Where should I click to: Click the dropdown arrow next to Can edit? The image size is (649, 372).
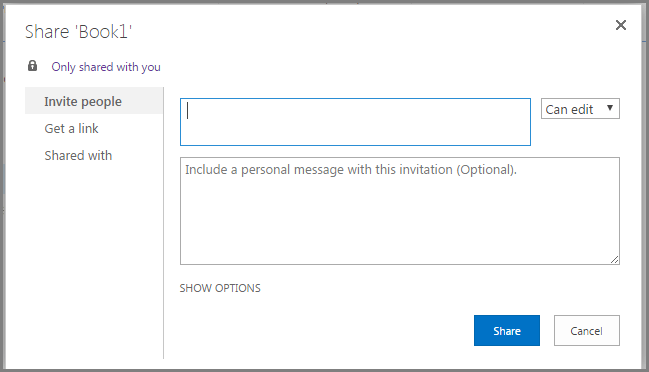[610, 108]
